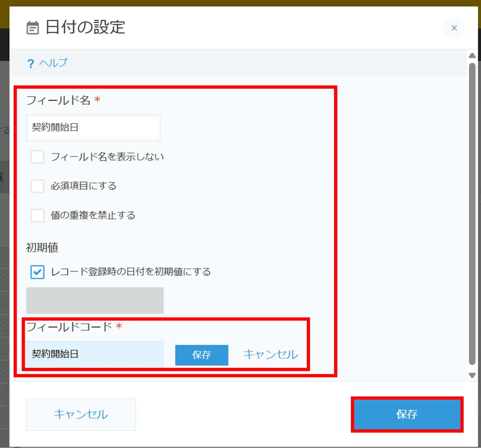
Task: Uncheck レコード登録時の日付を初期値にする checkbox
Action: (x=37, y=272)
